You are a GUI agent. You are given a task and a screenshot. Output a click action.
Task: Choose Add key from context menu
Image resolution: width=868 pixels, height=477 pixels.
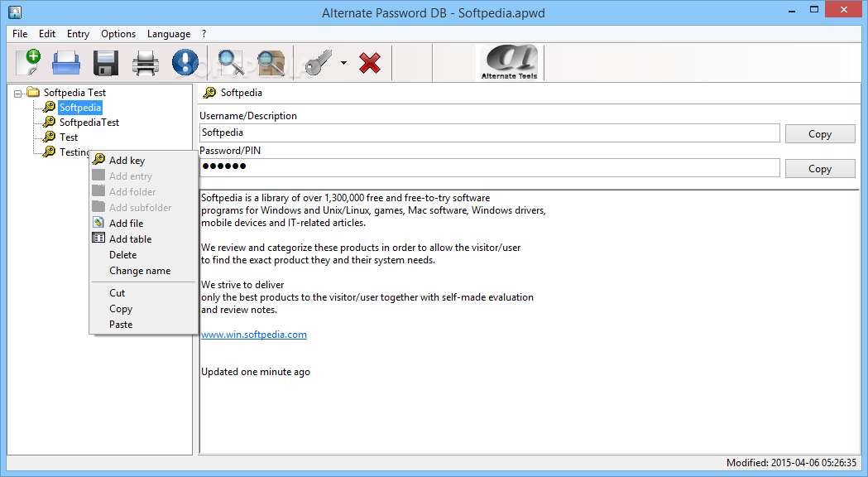(x=144, y=160)
